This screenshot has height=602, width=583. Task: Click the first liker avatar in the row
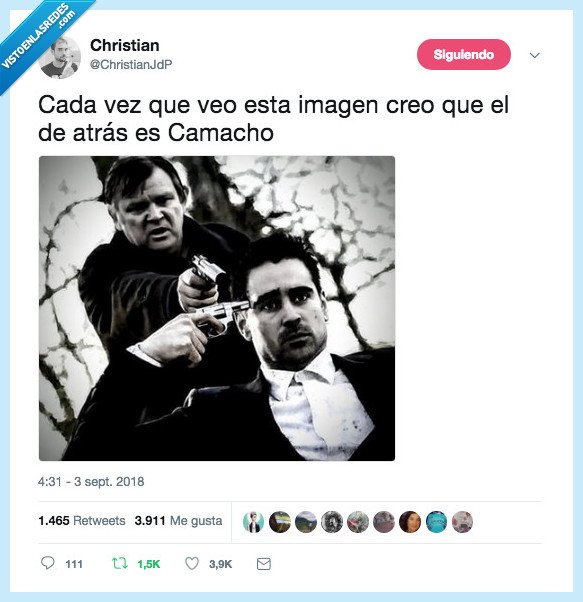click(x=253, y=522)
